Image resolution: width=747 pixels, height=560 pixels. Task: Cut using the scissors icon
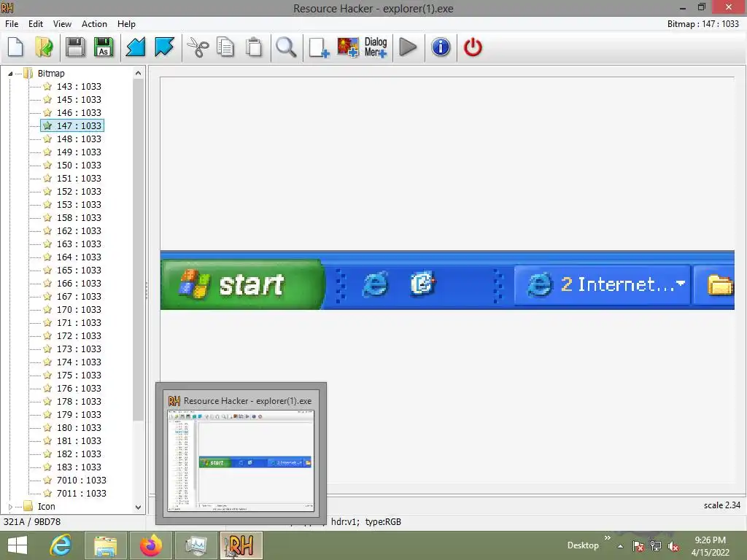pyautogui.click(x=198, y=47)
